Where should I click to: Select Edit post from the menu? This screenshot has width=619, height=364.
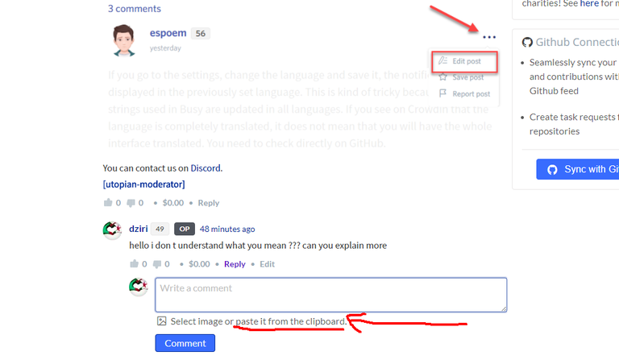(x=464, y=61)
